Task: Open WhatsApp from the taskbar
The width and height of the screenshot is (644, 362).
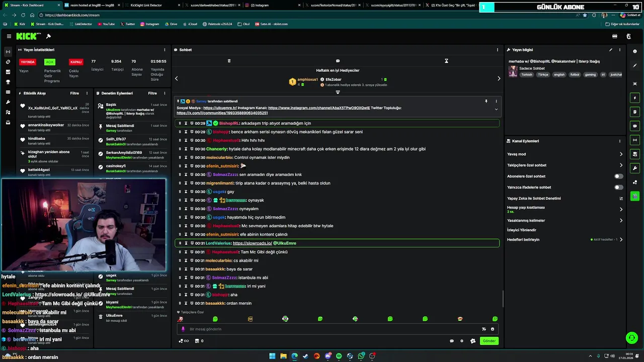Action: click(x=361, y=356)
